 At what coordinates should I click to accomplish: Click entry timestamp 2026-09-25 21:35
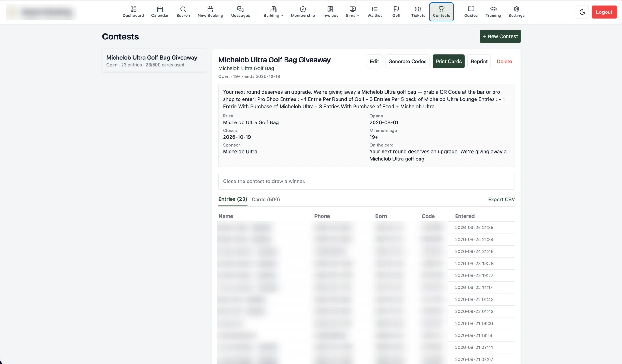point(474,228)
